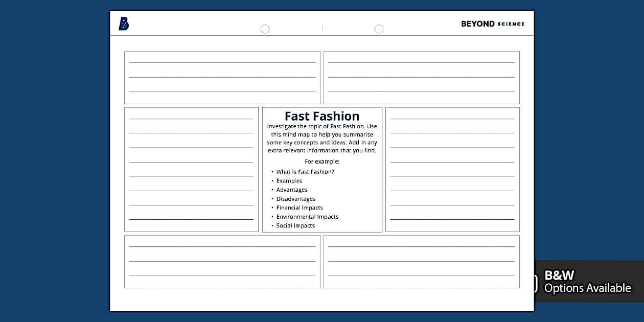Click the right hole-punch circle
This screenshot has width=644, height=322.
pos(379,29)
